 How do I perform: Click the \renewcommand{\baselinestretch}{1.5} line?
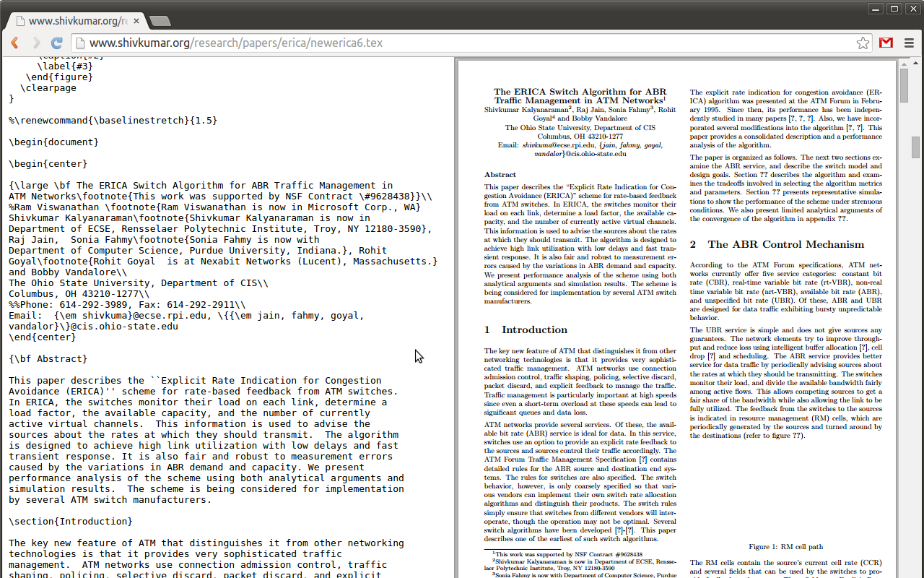(113, 121)
